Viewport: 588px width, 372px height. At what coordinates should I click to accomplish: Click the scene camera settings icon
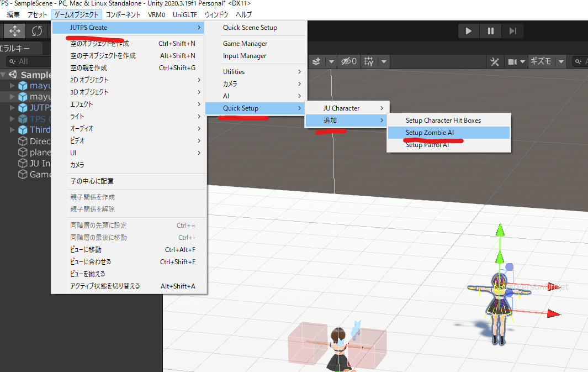(x=512, y=61)
